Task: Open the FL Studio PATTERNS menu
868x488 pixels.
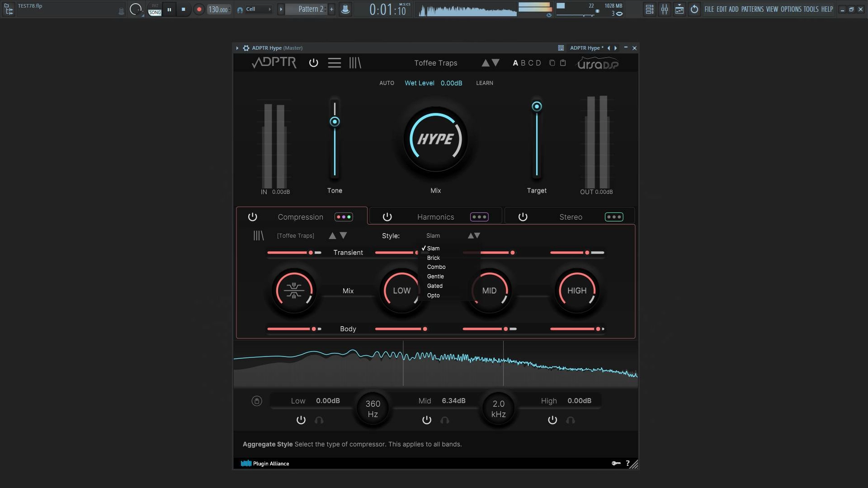Action: click(752, 9)
